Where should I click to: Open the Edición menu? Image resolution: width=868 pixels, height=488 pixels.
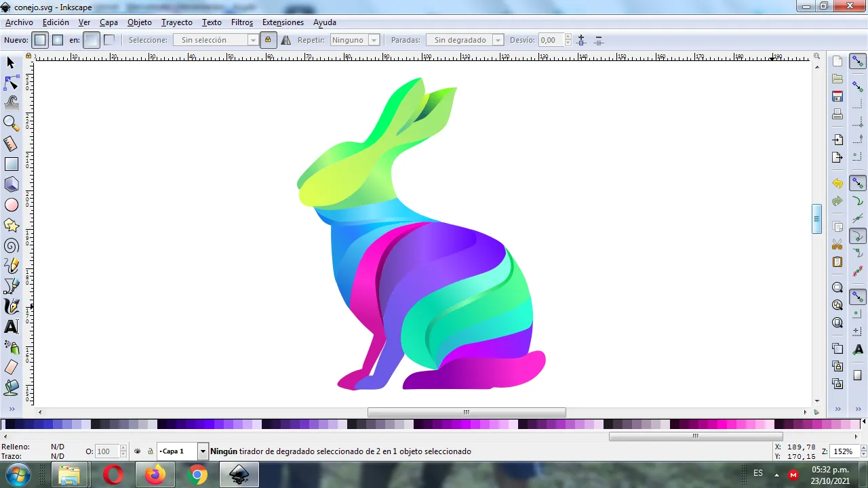coord(56,22)
